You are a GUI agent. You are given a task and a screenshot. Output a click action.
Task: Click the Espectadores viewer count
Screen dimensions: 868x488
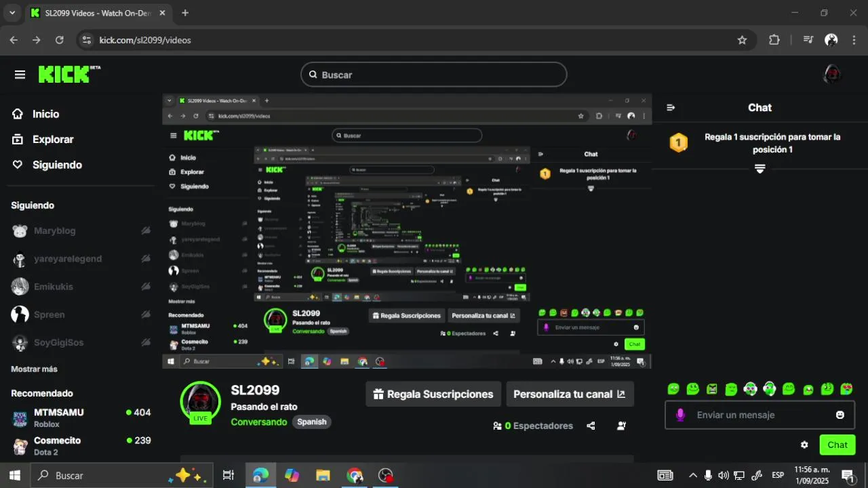[x=533, y=426]
